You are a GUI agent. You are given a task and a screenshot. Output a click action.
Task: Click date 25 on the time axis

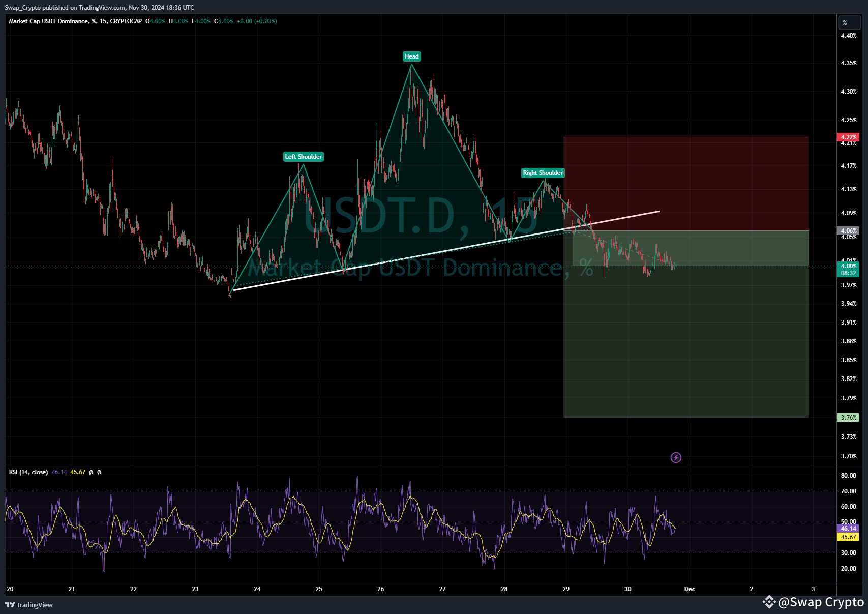pyautogui.click(x=319, y=589)
